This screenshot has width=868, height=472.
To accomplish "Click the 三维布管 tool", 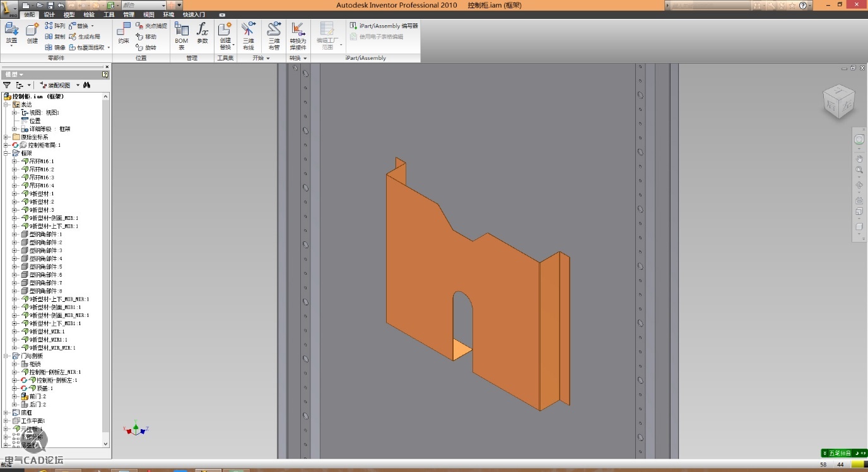I will click(274, 36).
